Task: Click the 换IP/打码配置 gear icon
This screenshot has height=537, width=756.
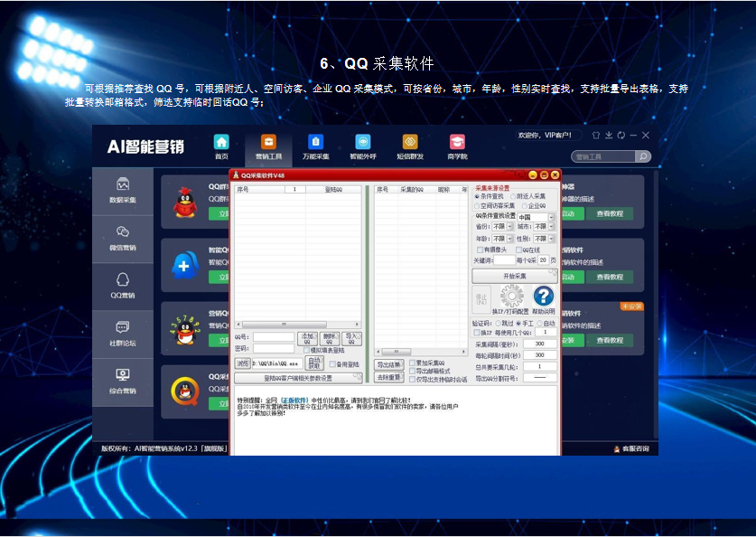Action: coord(511,296)
